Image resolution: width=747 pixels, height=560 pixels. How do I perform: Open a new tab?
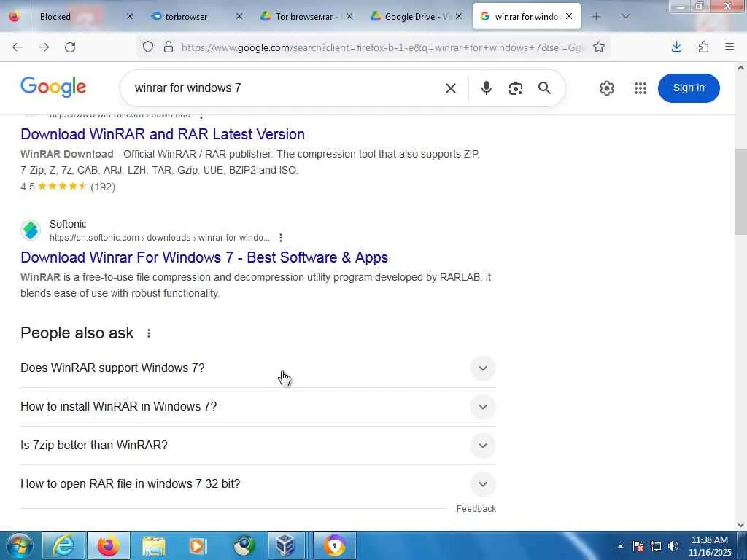tap(596, 16)
